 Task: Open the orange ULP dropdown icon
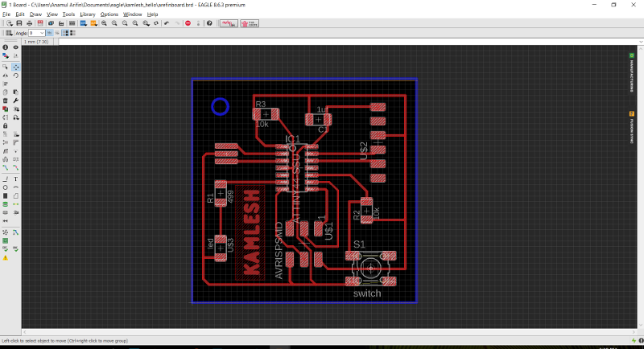point(93,23)
